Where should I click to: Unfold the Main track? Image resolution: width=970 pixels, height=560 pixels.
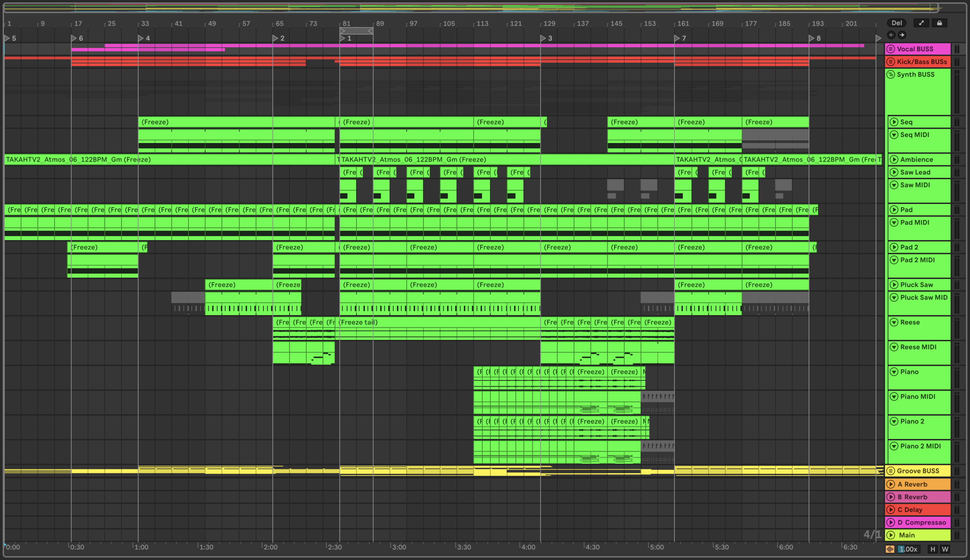coord(891,535)
